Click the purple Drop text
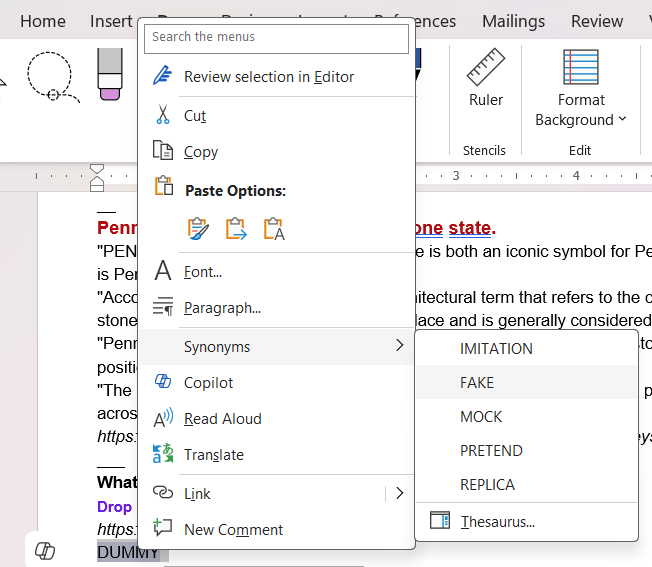This screenshot has height=567, width=652. coord(114,507)
